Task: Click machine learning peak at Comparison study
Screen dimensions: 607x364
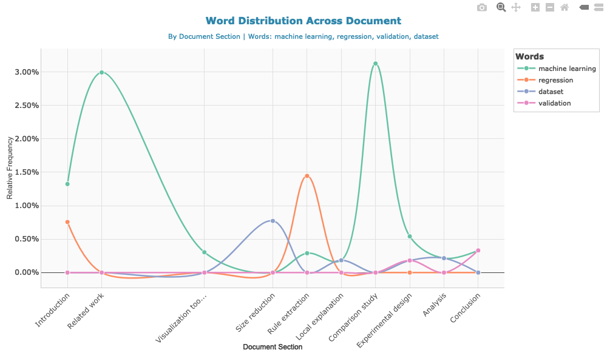Action: [x=376, y=64]
